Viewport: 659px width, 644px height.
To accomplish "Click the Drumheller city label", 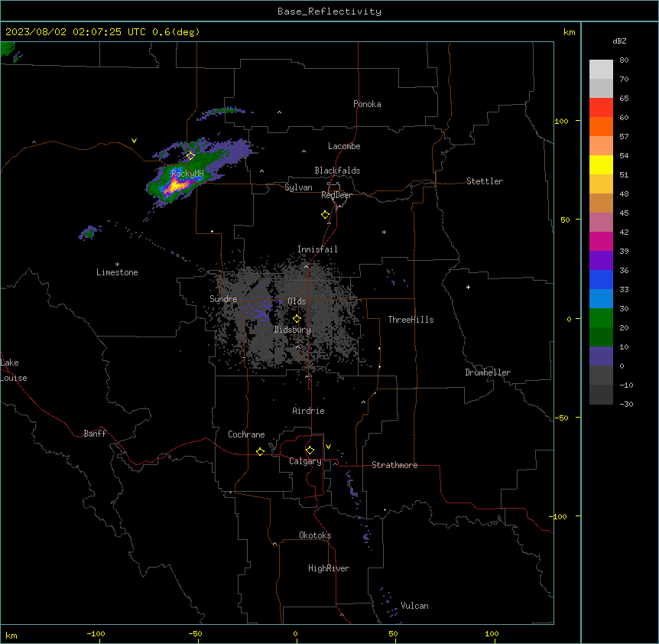I will click(x=488, y=372).
